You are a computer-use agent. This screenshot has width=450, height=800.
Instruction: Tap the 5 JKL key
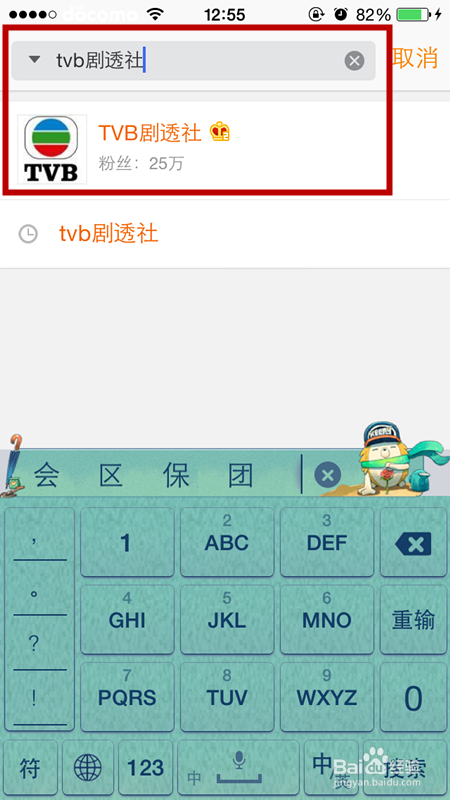tap(227, 620)
